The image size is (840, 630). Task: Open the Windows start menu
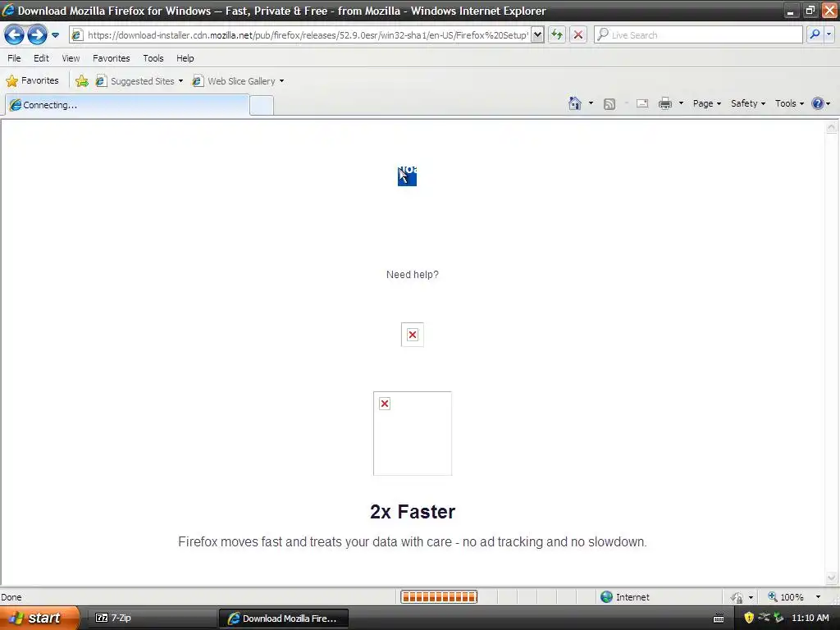pos(39,619)
